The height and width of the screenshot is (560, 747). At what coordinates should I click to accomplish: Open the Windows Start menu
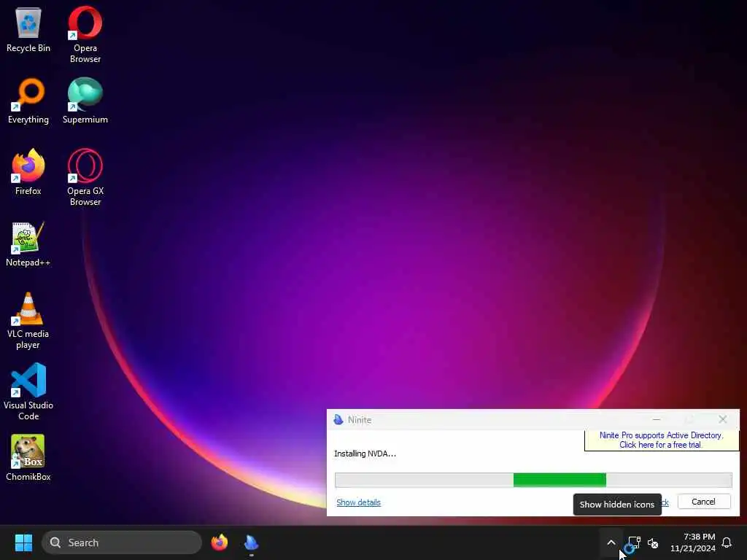pos(23,542)
